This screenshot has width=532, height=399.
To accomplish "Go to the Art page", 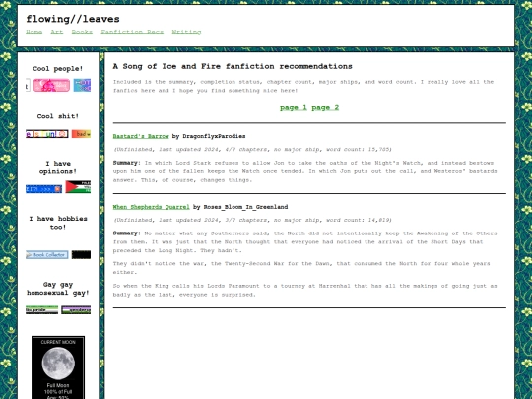I will 57,32.
